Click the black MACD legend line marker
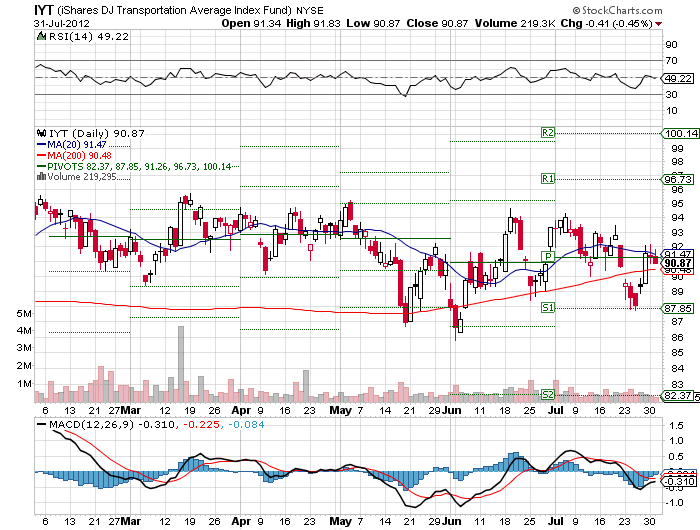The image size is (700, 530). (x=42, y=425)
